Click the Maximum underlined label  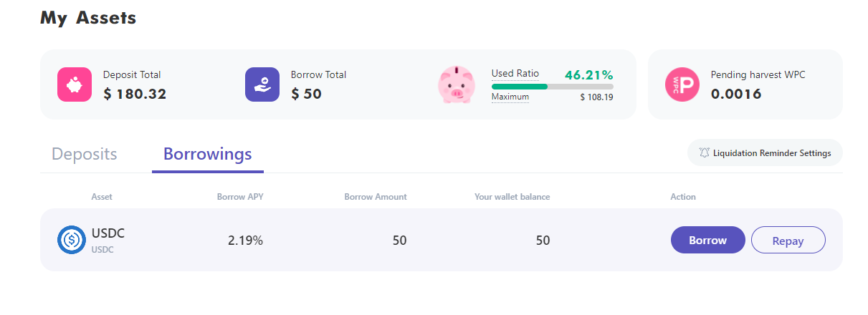tap(510, 97)
